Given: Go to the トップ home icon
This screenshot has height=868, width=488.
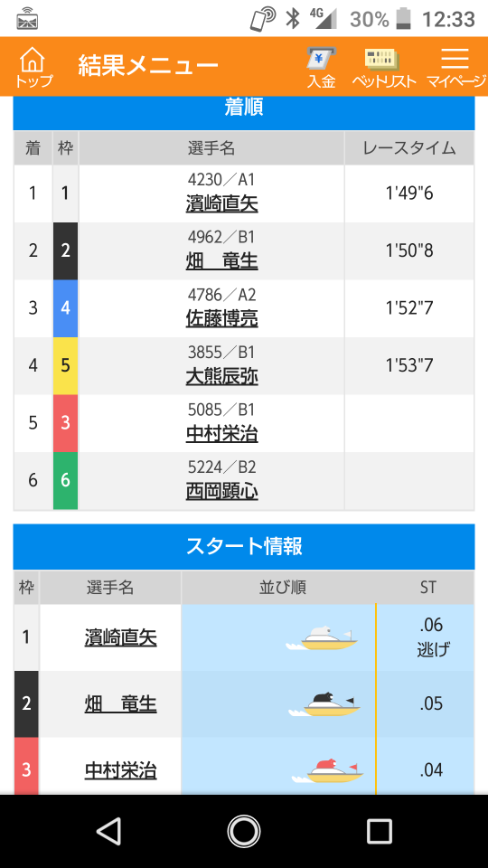Looking at the screenshot, I should tap(33, 66).
